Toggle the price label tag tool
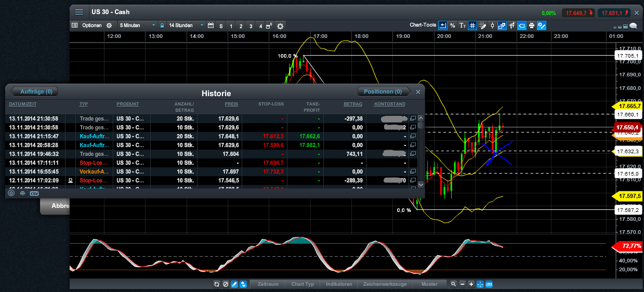The height and width of the screenshot is (292, 644). (522, 25)
